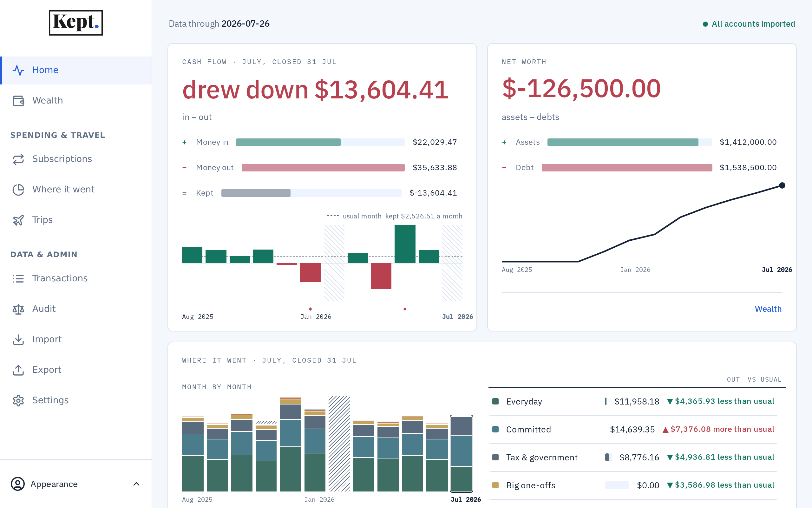Click the Import download-arrow icon
The image size is (812, 508).
18,340
